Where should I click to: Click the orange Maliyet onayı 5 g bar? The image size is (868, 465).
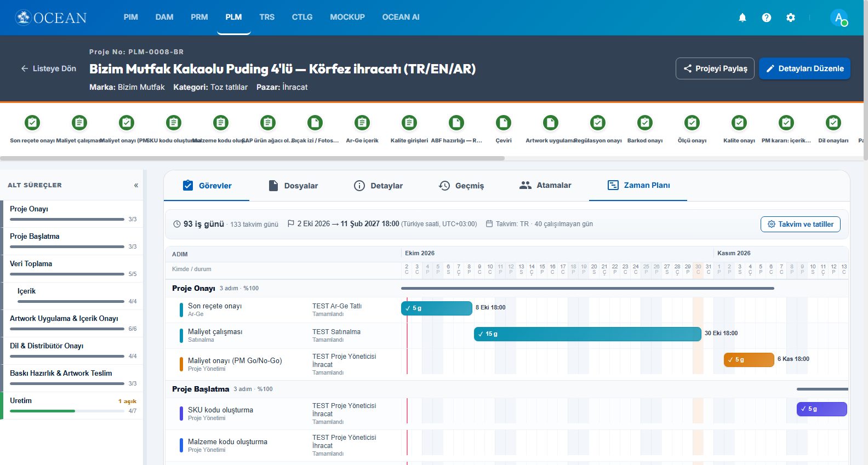click(749, 359)
